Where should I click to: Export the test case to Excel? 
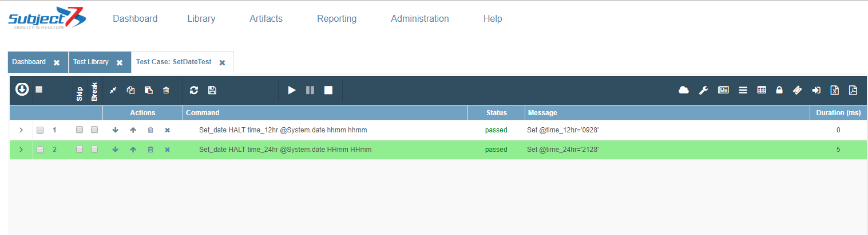(835, 90)
